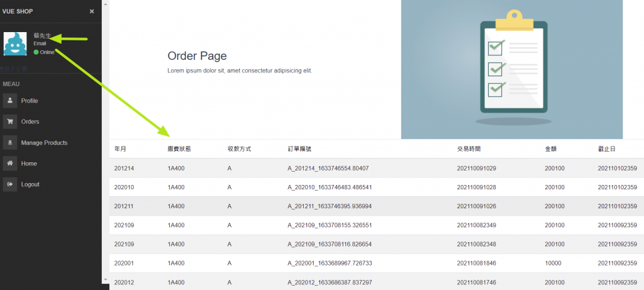Select year-month cell 202001
Viewport: 644px width, 290px height.
[124, 263]
